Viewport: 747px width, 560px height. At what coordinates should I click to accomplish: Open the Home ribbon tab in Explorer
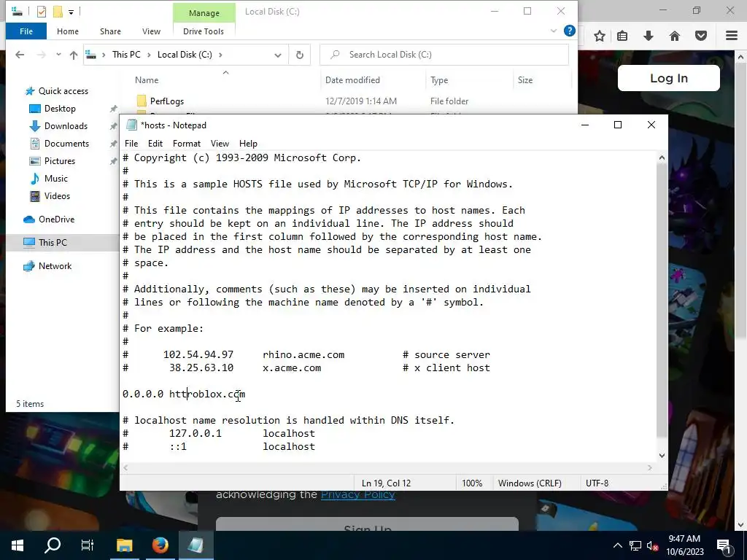pos(68,31)
